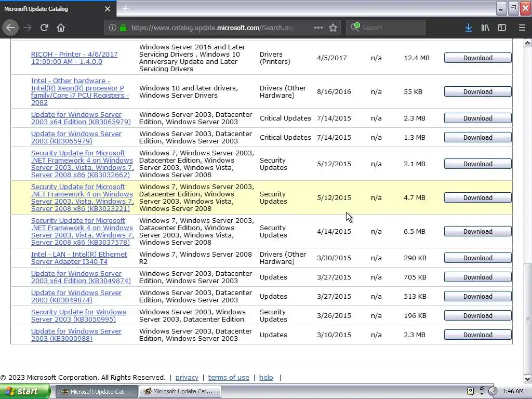532x399 pixels.
Task: Switch to second Microsoft Update Catalog taskbar window
Action: (179, 391)
